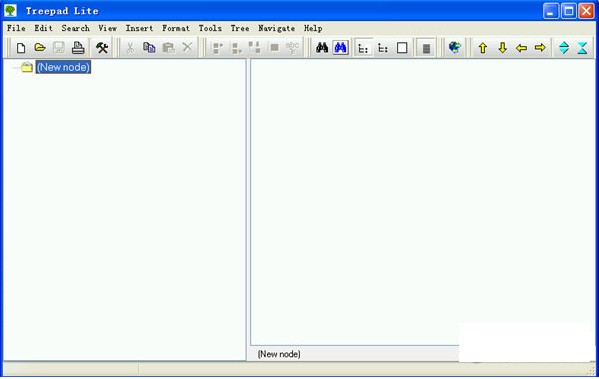The height and width of the screenshot is (379, 599).
Task: Open the File menu
Action: [x=16, y=28]
